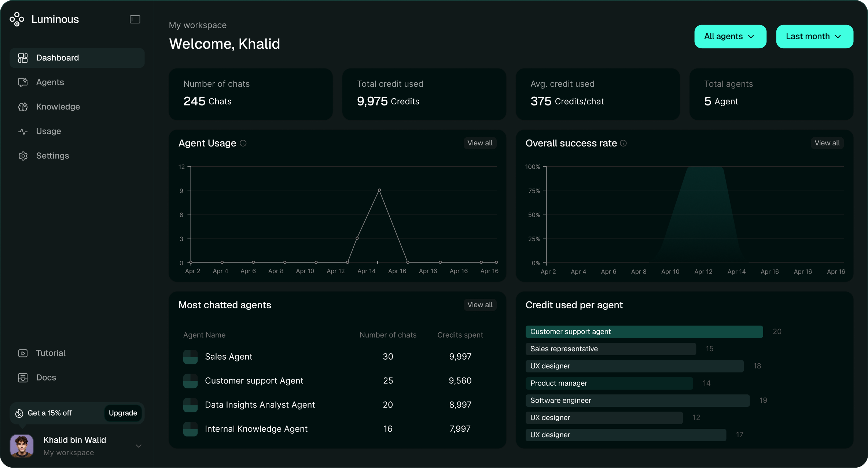Click the Agents sidebar icon

pyautogui.click(x=23, y=82)
